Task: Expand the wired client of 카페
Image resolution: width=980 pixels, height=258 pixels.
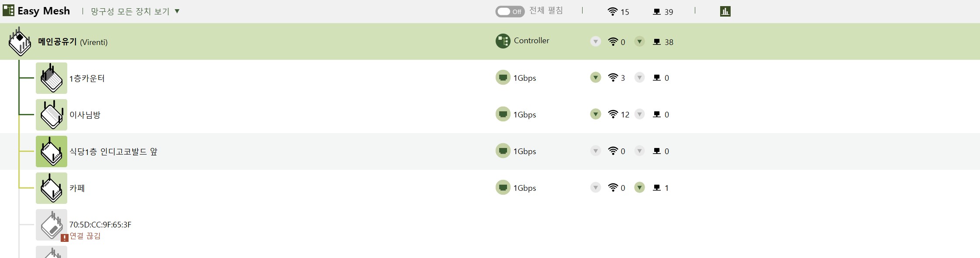Action: tap(639, 188)
